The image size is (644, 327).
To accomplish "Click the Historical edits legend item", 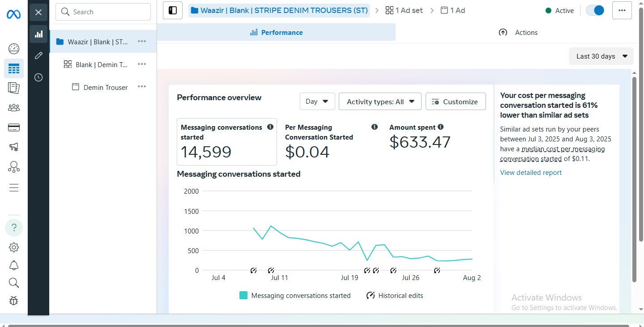I will pos(395,295).
